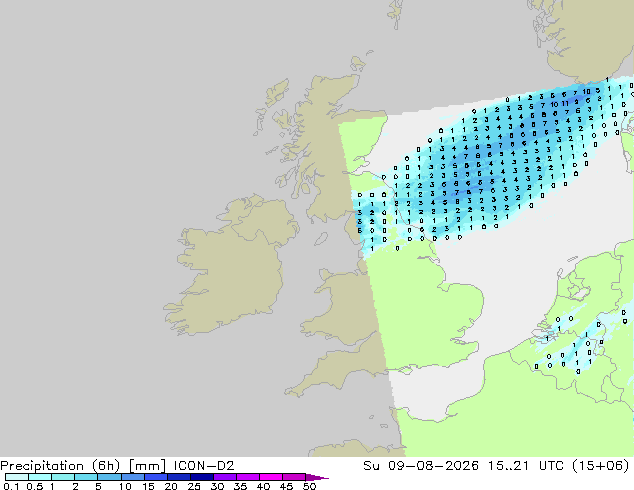Click the 45–50 mm legend color swatch
Screen dimensions: 634x490
pyautogui.click(x=294, y=477)
